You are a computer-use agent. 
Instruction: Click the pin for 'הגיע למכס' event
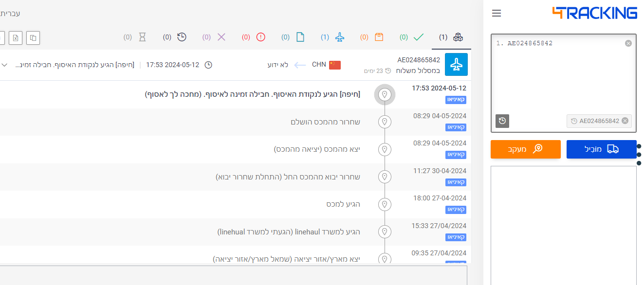(x=385, y=204)
